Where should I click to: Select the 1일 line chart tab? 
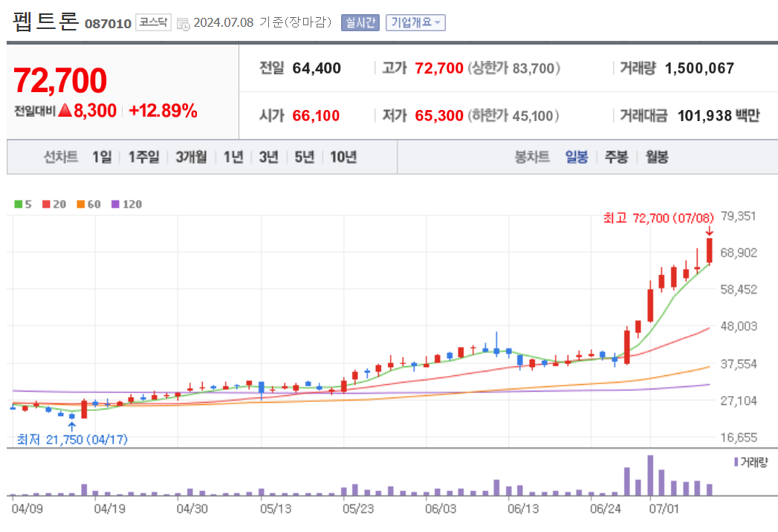click(x=102, y=158)
